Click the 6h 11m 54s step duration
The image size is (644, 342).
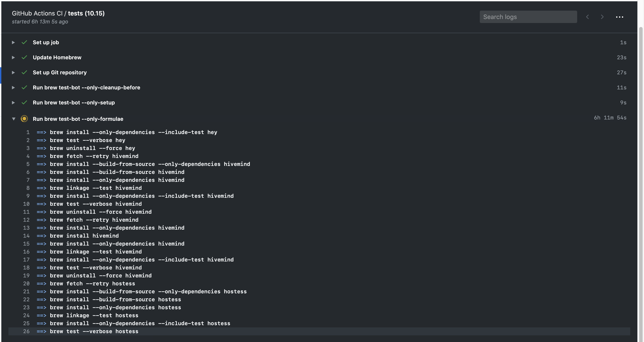pos(610,118)
